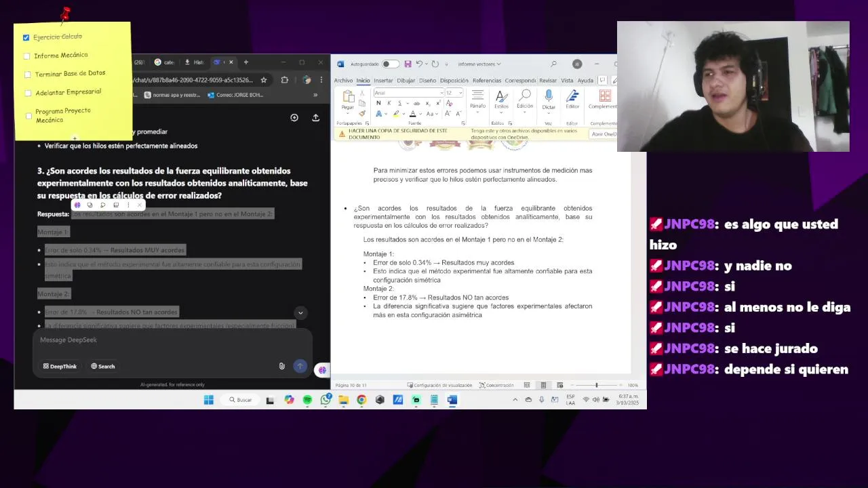Viewport: 868px width, 488px height.
Task: Apply superscript formatting
Action: click(x=438, y=103)
